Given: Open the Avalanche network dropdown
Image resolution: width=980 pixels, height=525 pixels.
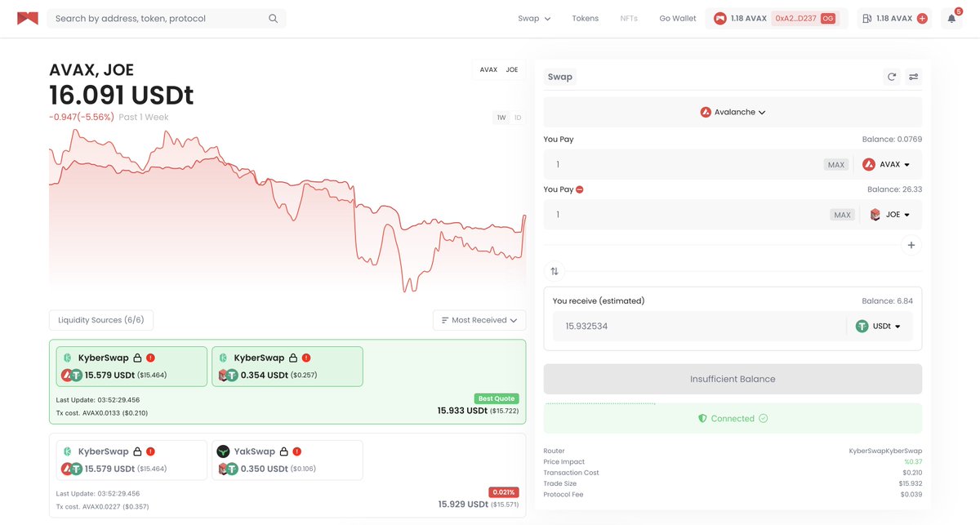Looking at the screenshot, I should [733, 112].
